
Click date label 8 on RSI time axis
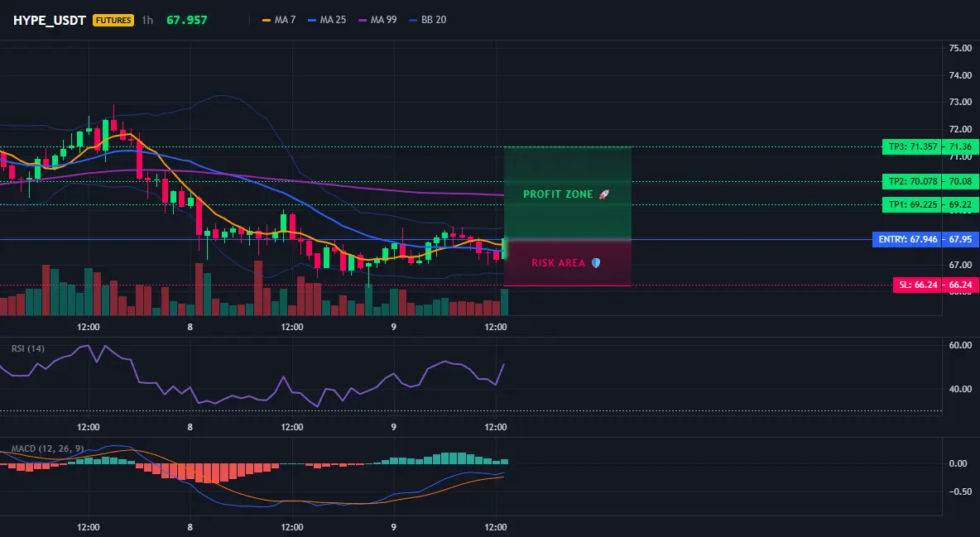coord(190,427)
